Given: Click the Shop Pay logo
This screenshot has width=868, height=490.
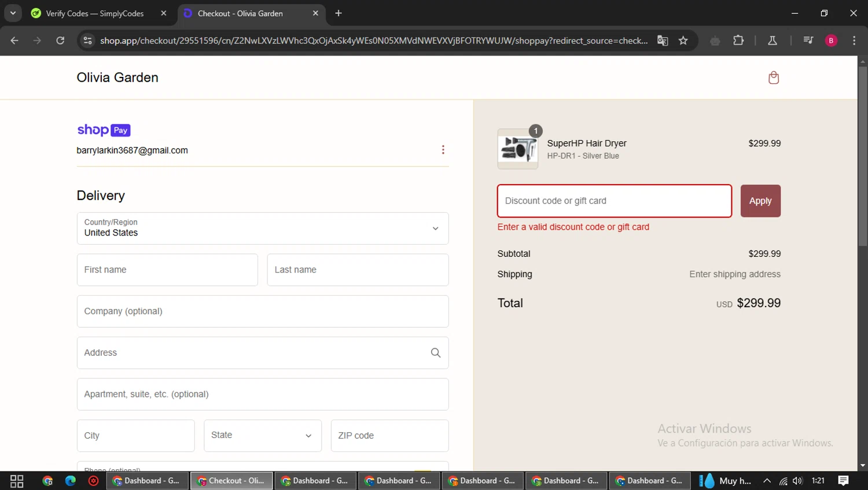Looking at the screenshot, I should tap(104, 130).
